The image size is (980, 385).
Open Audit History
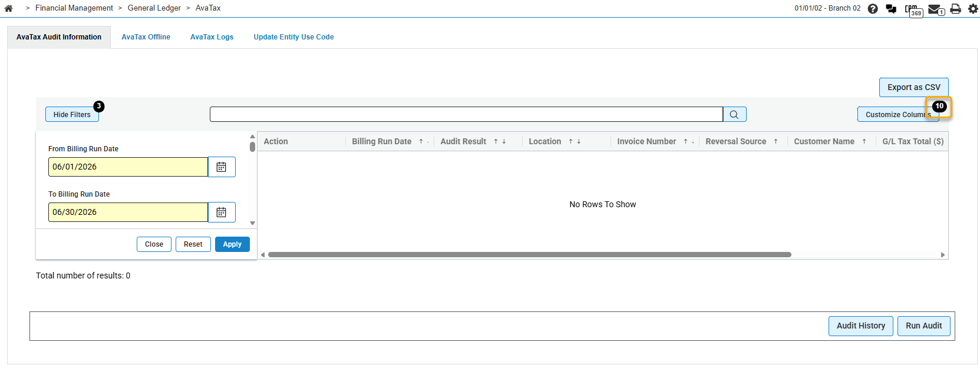[861, 326]
